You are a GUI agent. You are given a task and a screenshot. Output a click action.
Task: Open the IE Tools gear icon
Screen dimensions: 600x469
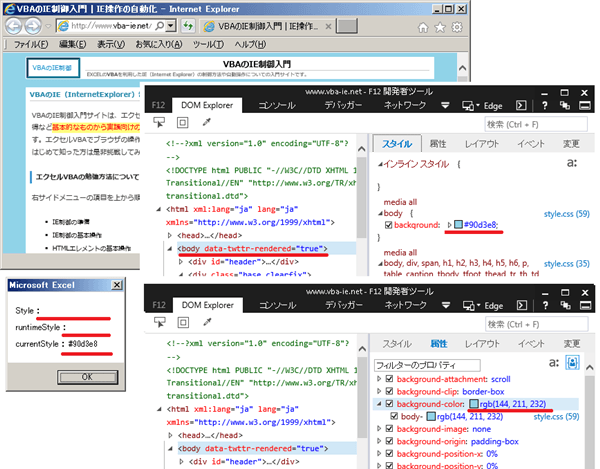(457, 27)
